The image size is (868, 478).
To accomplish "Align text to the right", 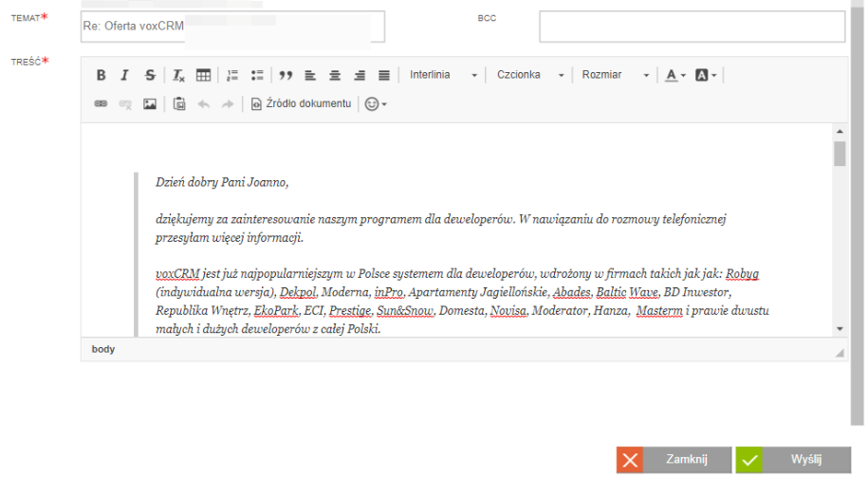I will click(360, 75).
